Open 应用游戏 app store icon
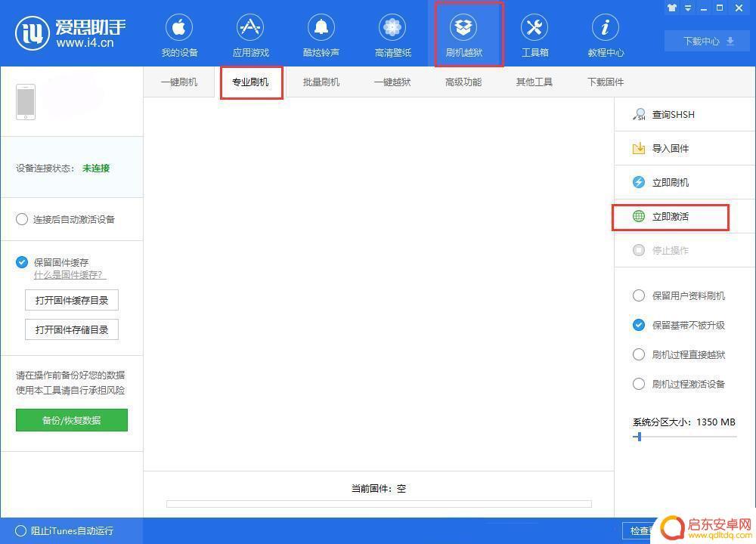The width and height of the screenshot is (756, 544). tap(250, 27)
